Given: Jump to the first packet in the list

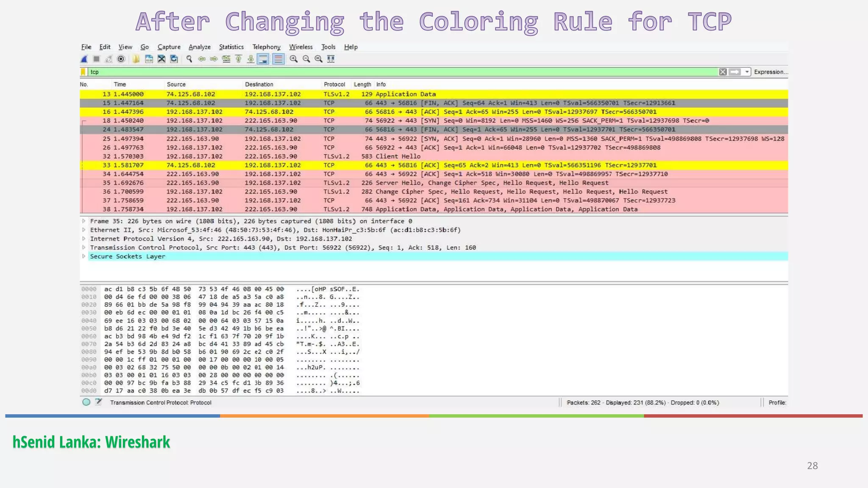Looking at the screenshot, I should point(239,59).
